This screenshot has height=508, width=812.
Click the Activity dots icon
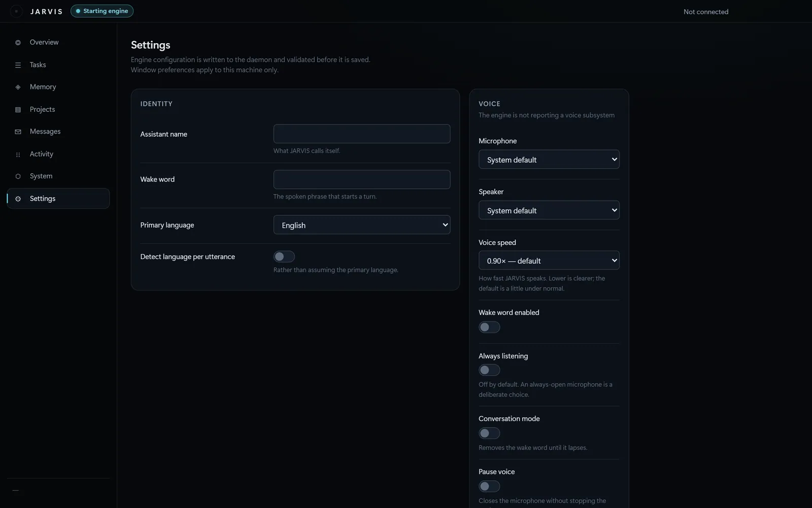tap(18, 154)
